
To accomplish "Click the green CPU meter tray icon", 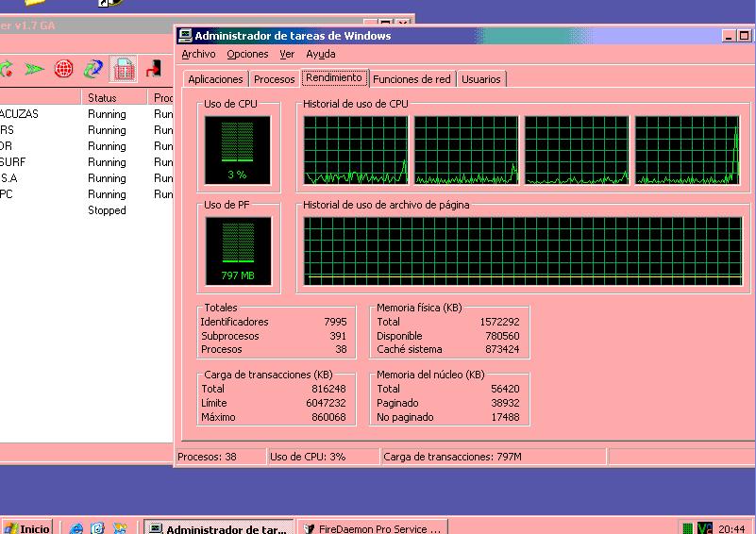I will pos(688,528).
